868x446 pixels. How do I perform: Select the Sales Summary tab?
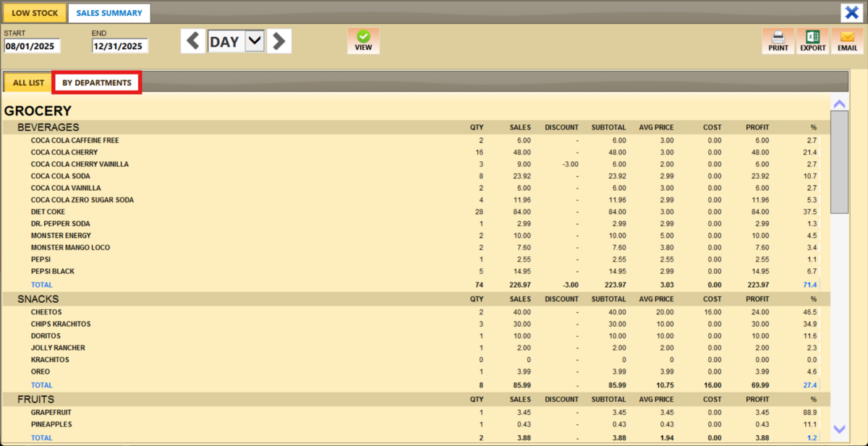click(109, 13)
